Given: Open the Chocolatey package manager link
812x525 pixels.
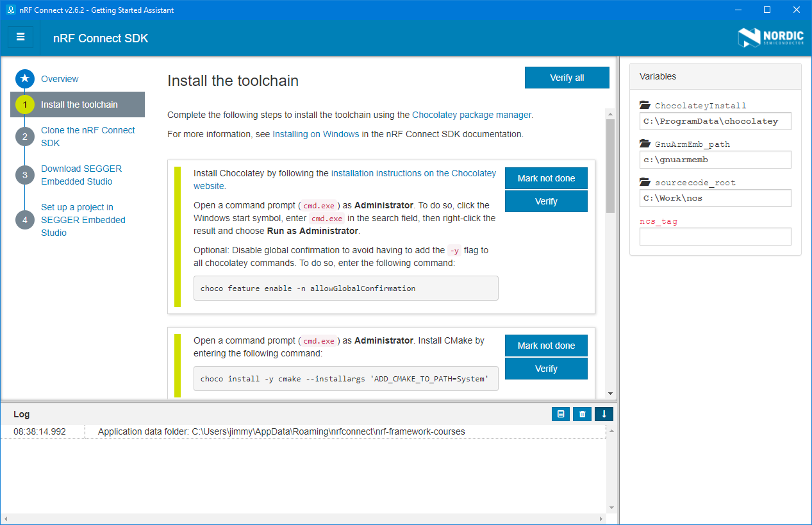Looking at the screenshot, I should coord(472,115).
